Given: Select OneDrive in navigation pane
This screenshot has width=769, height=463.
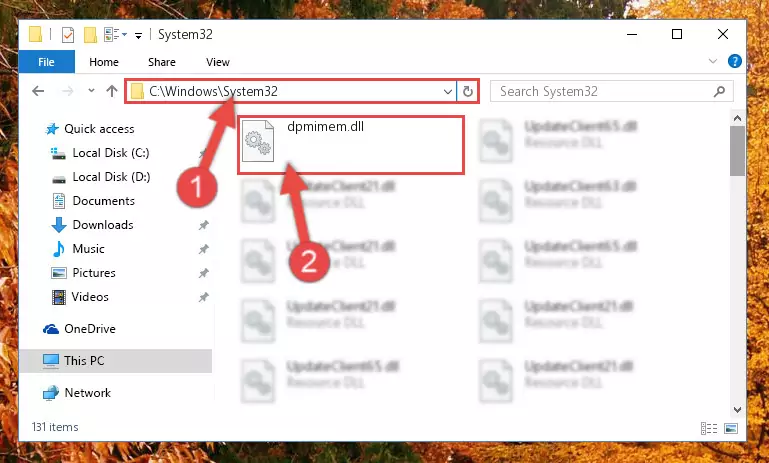Looking at the screenshot, I should pos(90,329).
